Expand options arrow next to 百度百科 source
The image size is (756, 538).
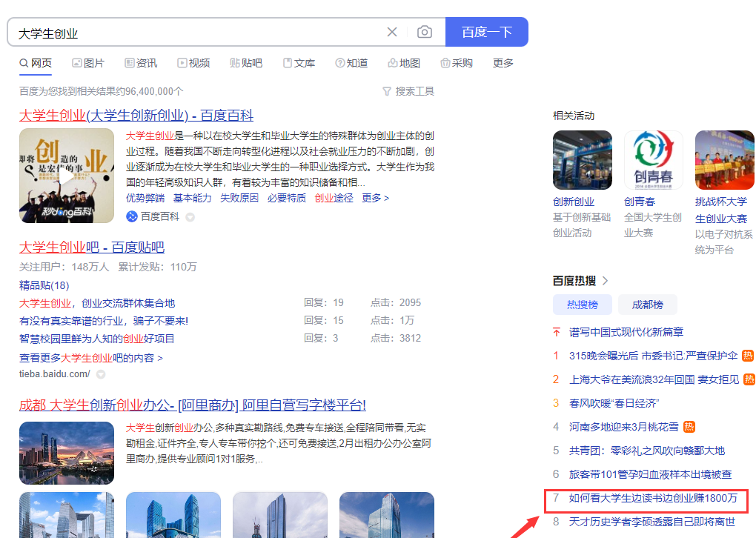click(x=190, y=217)
